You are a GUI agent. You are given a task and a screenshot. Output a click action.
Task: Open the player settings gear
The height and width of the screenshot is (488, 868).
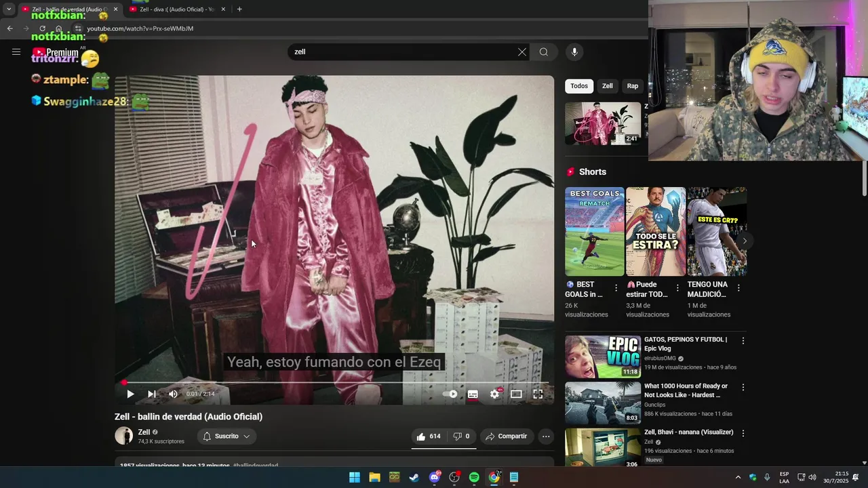click(x=495, y=394)
